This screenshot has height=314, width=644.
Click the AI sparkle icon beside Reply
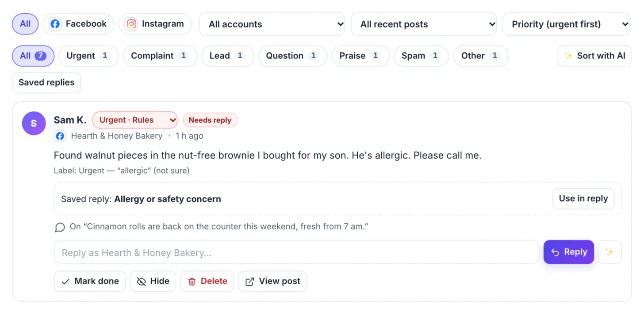click(610, 252)
